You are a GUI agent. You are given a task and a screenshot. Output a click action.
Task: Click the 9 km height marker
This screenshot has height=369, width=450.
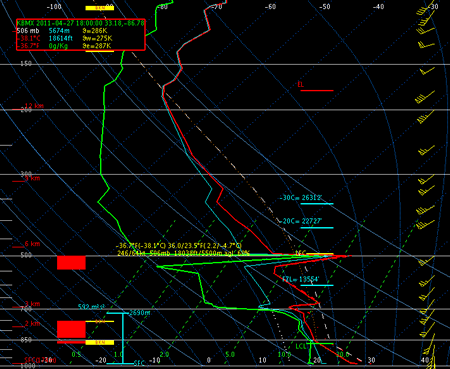[33, 178]
